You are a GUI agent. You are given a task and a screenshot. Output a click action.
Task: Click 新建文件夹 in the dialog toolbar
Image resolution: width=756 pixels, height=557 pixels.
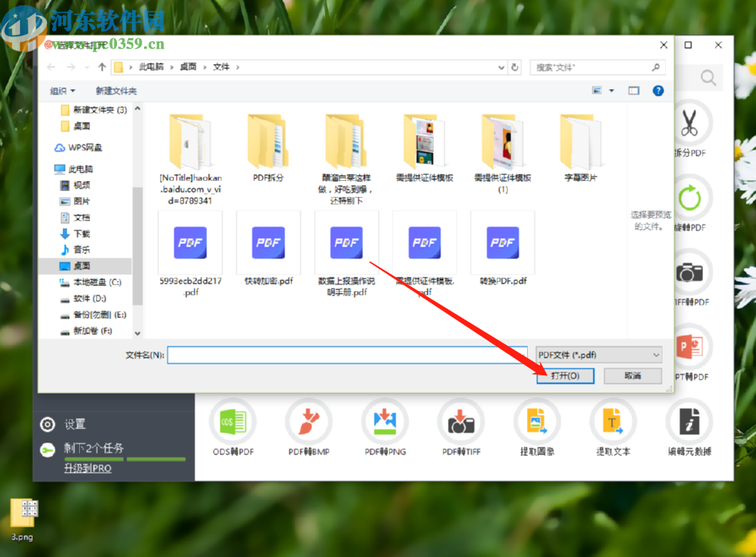pos(116,90)
